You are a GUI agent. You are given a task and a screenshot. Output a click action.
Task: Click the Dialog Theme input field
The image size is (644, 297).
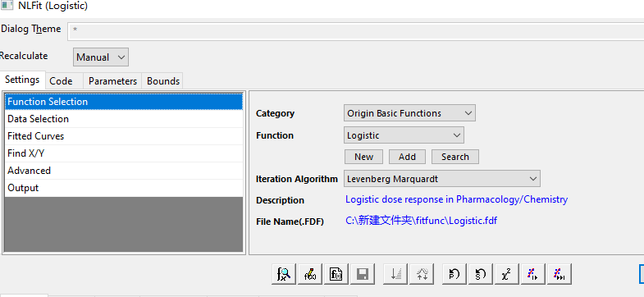coord(356,30)
